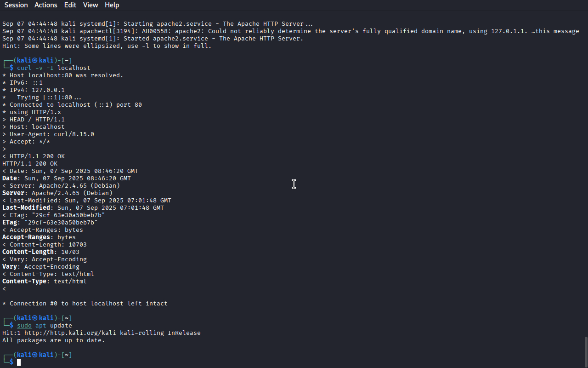Open the Actions menu
This screenshot has height=368, width=588.
click(46, 5)
